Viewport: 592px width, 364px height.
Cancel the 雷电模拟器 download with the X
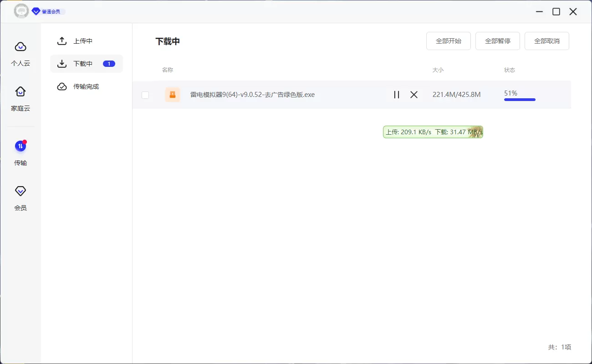pos(413,95)
